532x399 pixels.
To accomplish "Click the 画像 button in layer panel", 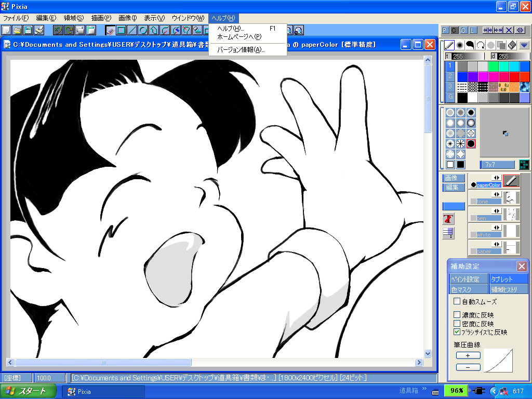I will tap(453, 178).
